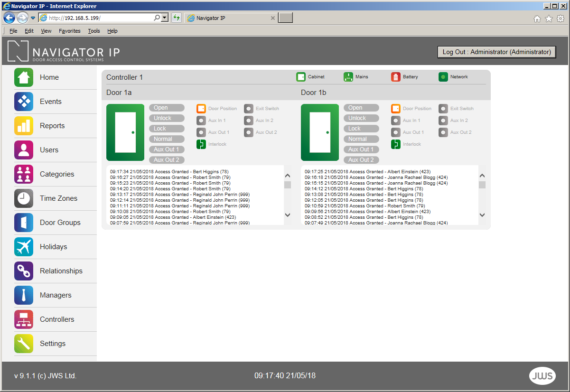Log out the Administrator account

(x=496, y=52)
